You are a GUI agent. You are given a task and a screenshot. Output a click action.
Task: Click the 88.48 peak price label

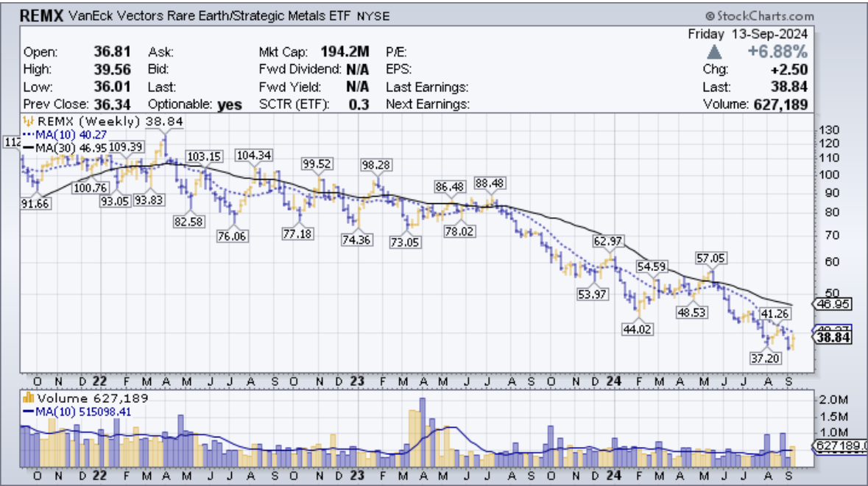coord(490,183)
